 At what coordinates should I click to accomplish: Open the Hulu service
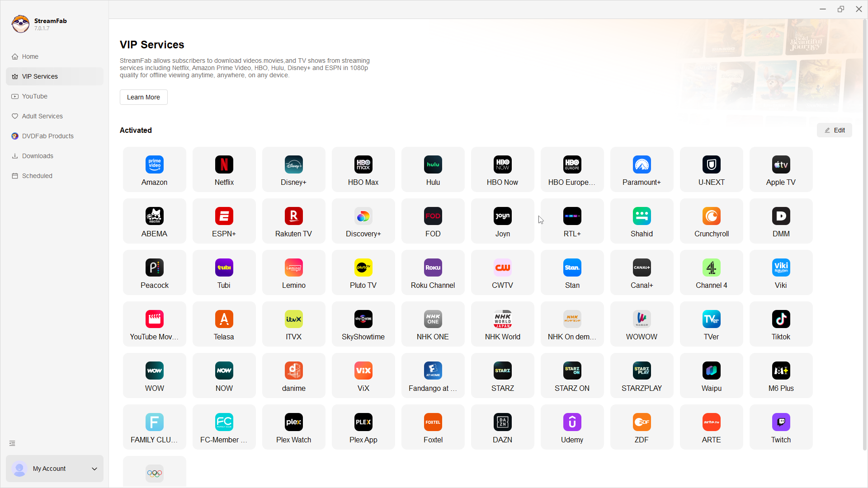(x=433, y=169)
